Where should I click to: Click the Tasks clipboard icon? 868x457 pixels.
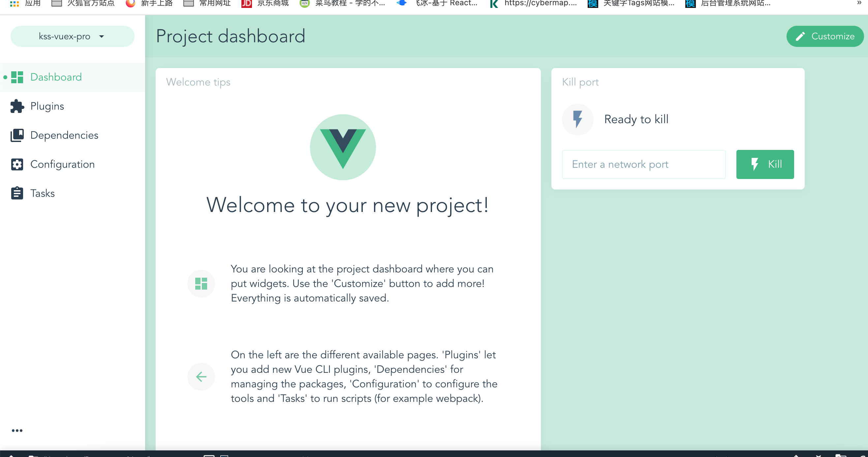click(x=17, y=193)
